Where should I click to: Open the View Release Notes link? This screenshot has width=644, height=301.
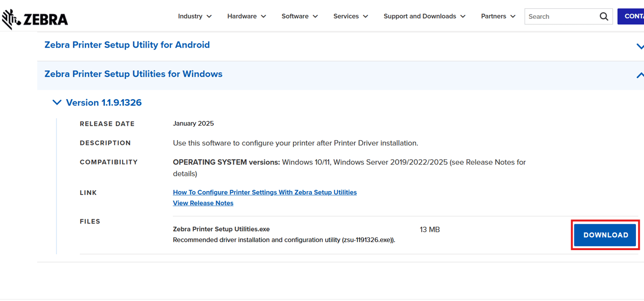click(x=203, y=203)
